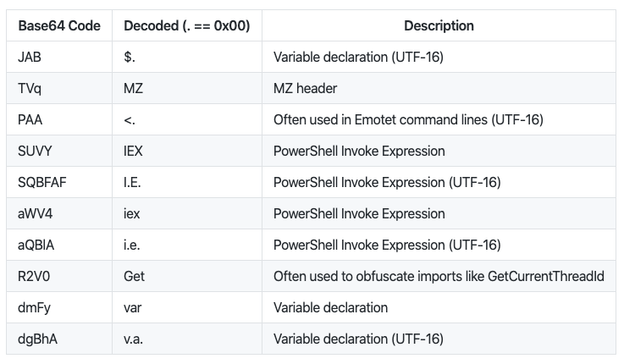Click the 'PAA' Base64 code cell
The width and height of the screenshot is (624, 364).
tap(30, 120)
